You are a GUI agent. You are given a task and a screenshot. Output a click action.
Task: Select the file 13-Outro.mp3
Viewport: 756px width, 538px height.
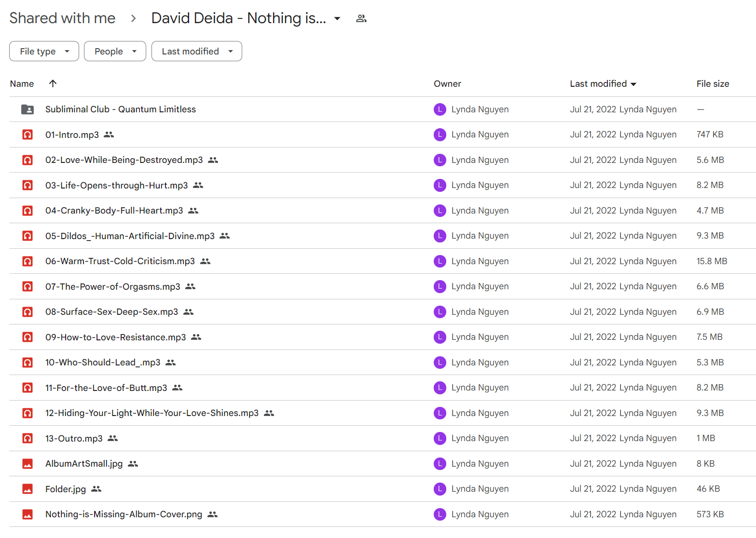point(74,438)
